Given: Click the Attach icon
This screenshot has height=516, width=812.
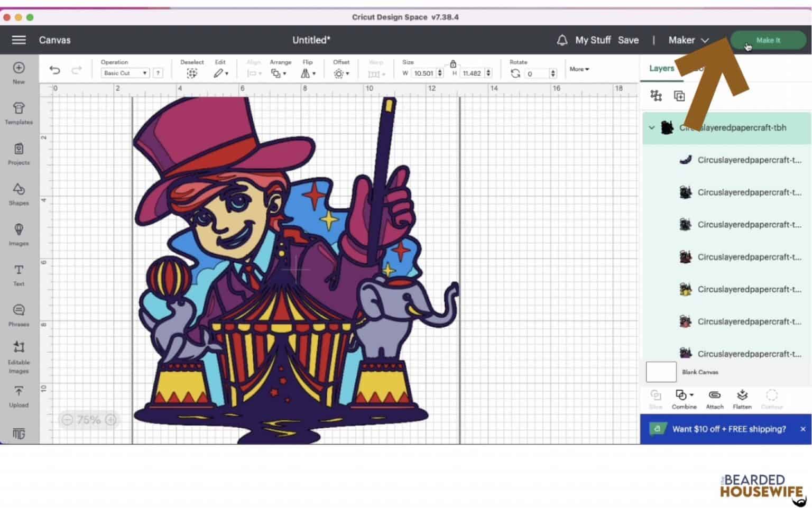Looking at the screenshot, I should click(x=714, y=399).
